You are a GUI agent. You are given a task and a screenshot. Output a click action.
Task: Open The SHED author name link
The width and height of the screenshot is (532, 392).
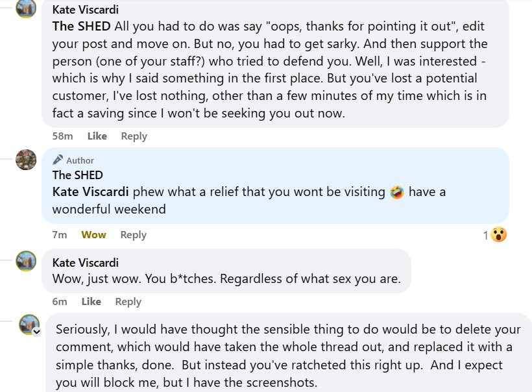78,175
